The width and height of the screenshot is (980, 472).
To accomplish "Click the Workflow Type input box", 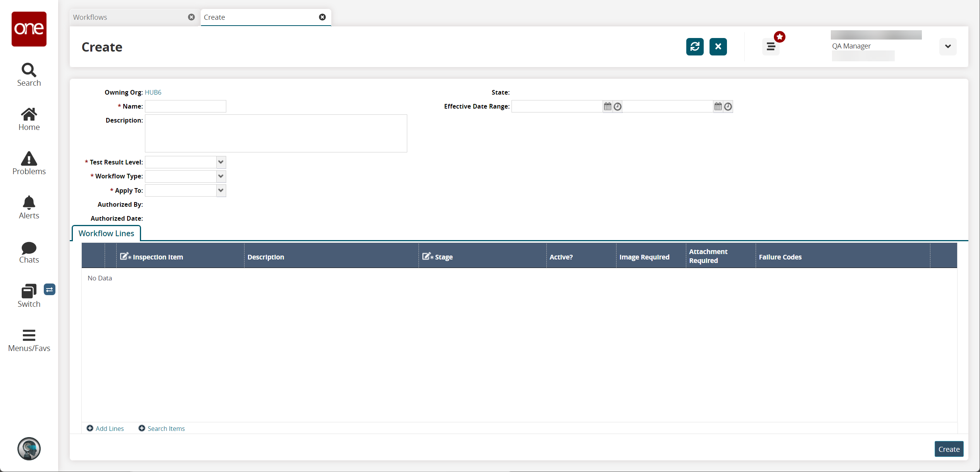I will point(181,176).
